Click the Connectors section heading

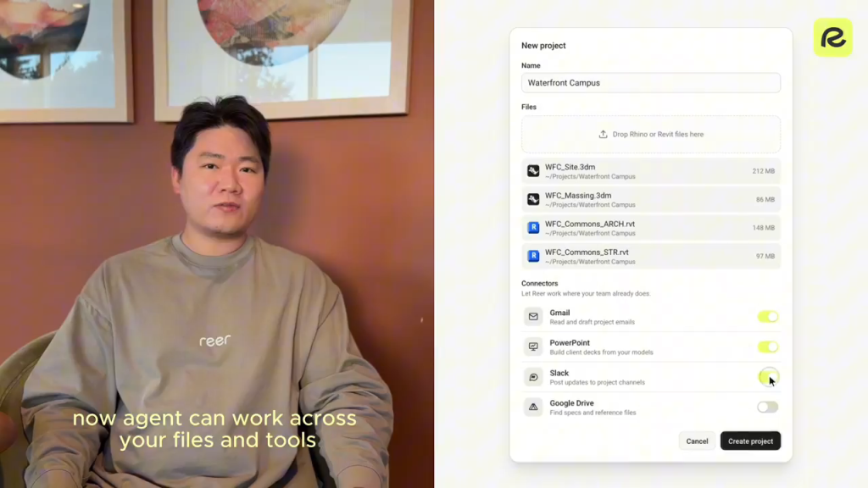pyautogui.click(x=539, y=283)
